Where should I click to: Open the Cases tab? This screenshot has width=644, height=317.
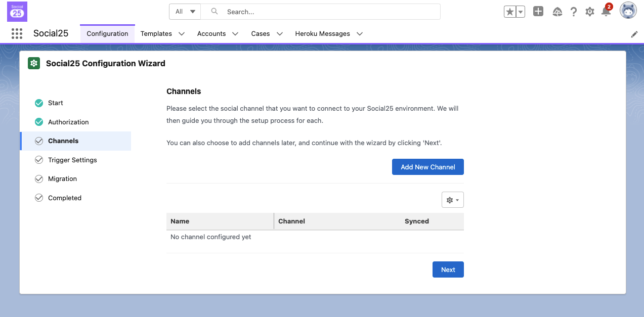(260, 34)
